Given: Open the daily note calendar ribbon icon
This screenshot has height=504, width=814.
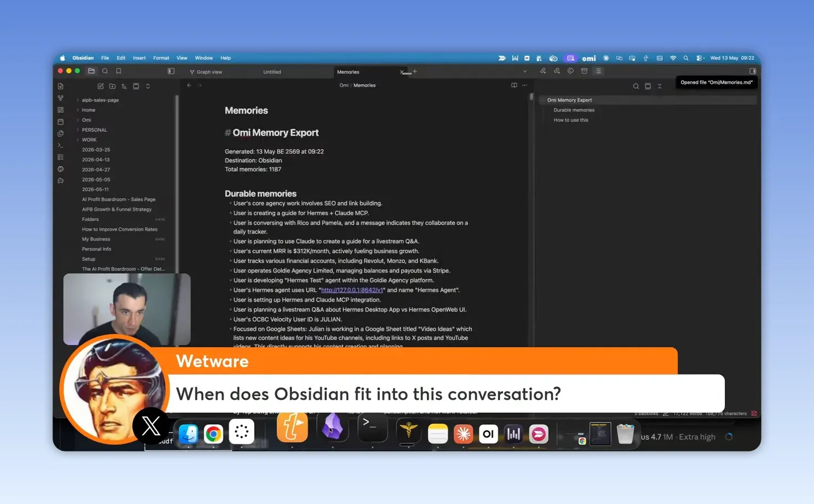Looking at the screenshot, I should pos(60,122).
